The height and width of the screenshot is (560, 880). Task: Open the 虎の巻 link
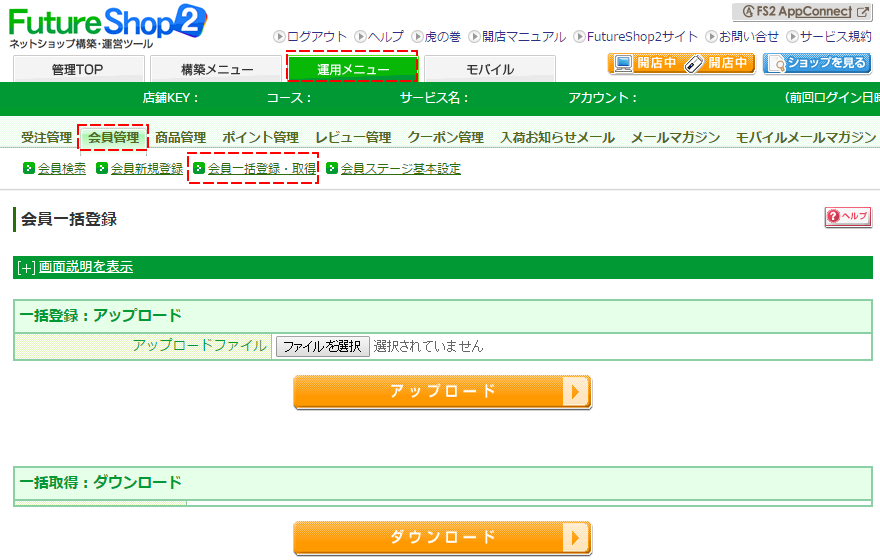(x=442, y=36)
